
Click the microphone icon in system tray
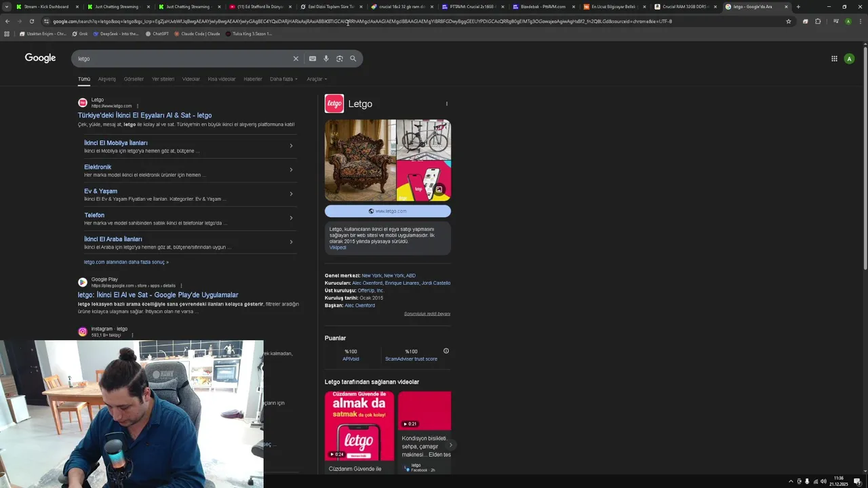click(x=807, y=481)
